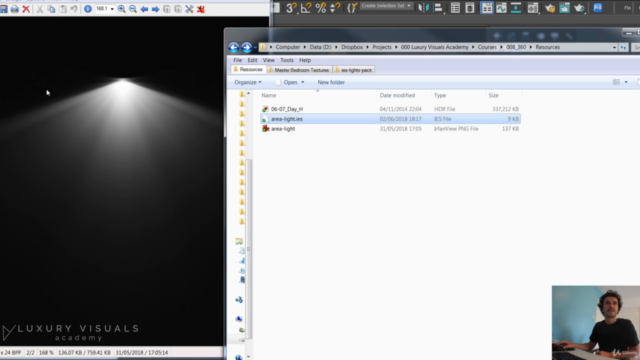640x360 pixels.
Task: Open the Curve Editor icon in 3ds Max
Action: click(x=501, y=7)
